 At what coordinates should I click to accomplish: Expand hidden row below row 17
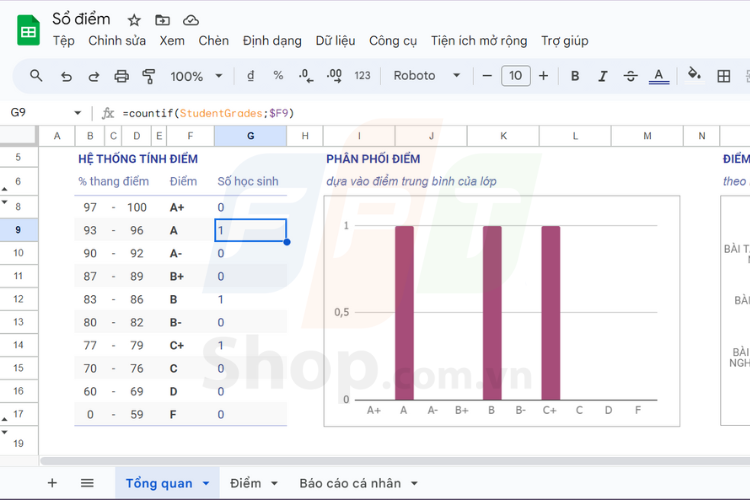(4, 419)
